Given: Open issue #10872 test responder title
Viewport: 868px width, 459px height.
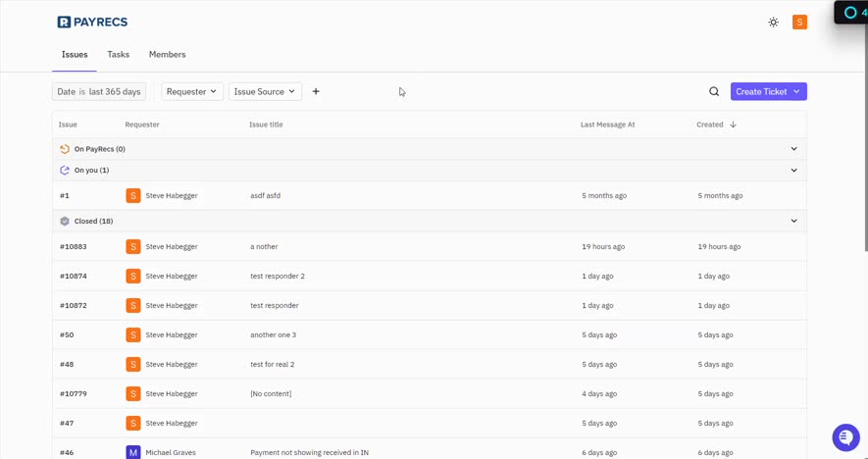Looking at the screenshot, I should 274,305.
